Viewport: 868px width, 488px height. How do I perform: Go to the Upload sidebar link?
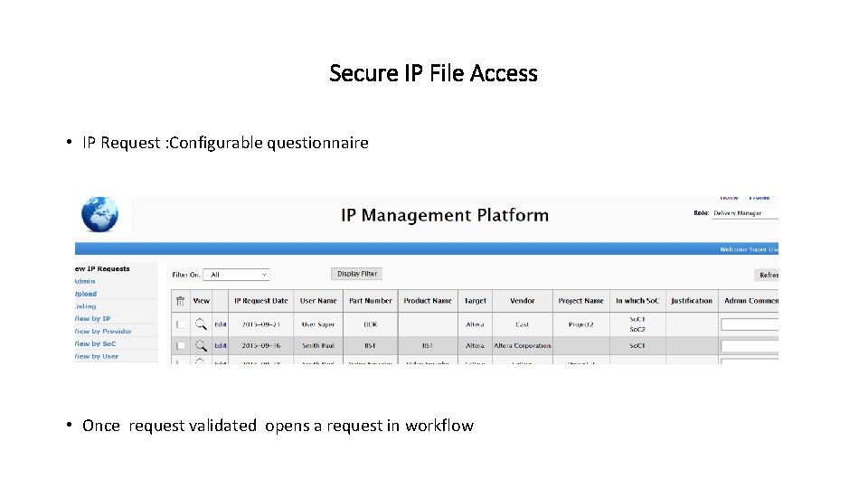pos(86,294)
